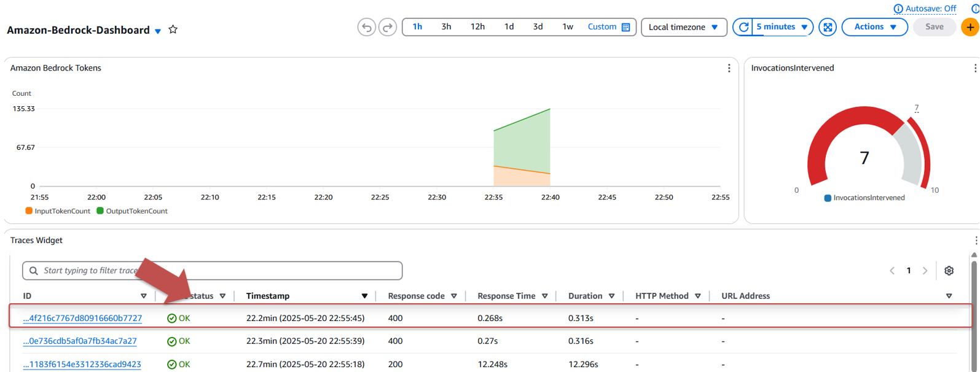Select the 1w time range
Image resolution: width=980 pixels, height=372 pixels.
(x=568, y=27)
